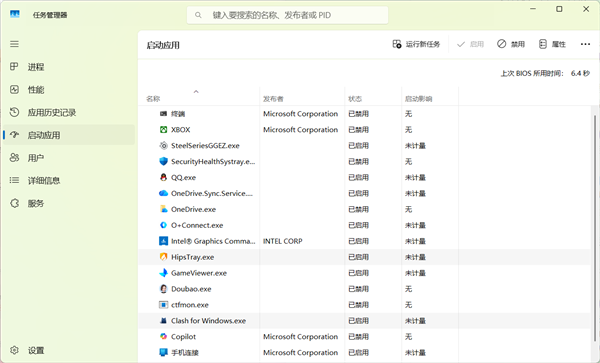Click the greyed 启用 button
Screen dimensions: 600x363
point(470,44)
